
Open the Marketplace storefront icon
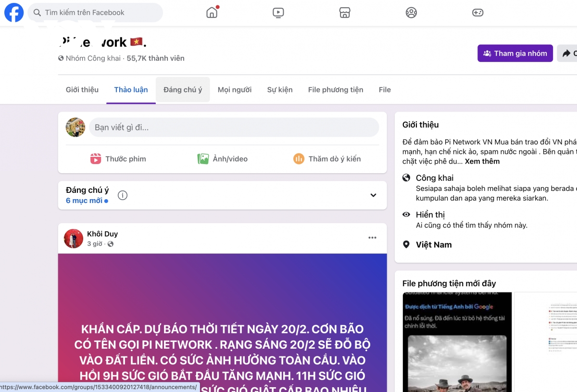345,13
